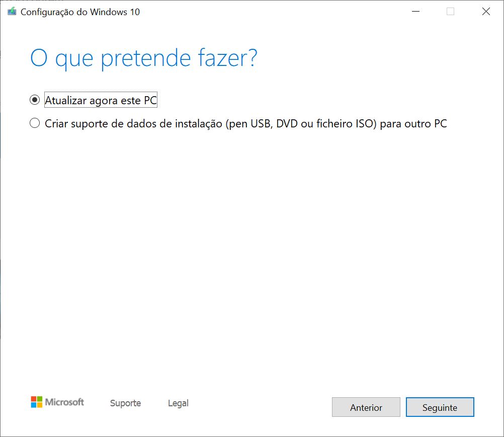Select the 'Criar suporte de dados de instalação' radio button
504x437 pixels.
(35, 123)
